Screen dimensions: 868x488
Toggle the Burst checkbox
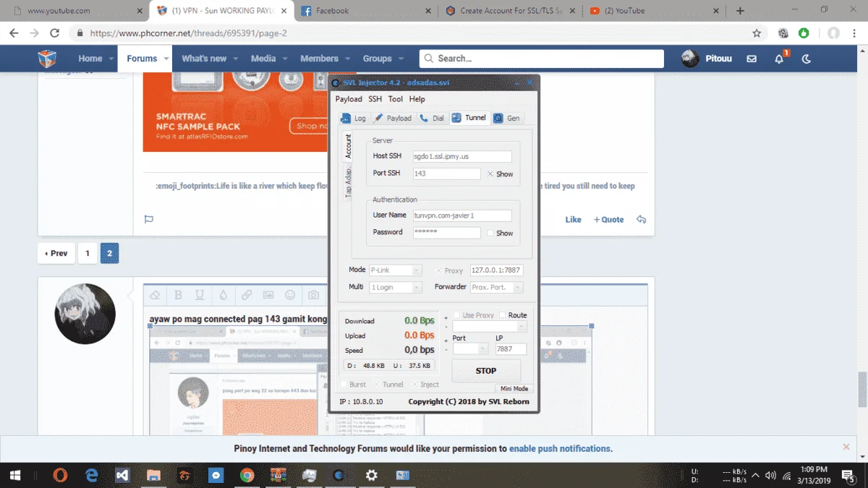pos(344,385)
